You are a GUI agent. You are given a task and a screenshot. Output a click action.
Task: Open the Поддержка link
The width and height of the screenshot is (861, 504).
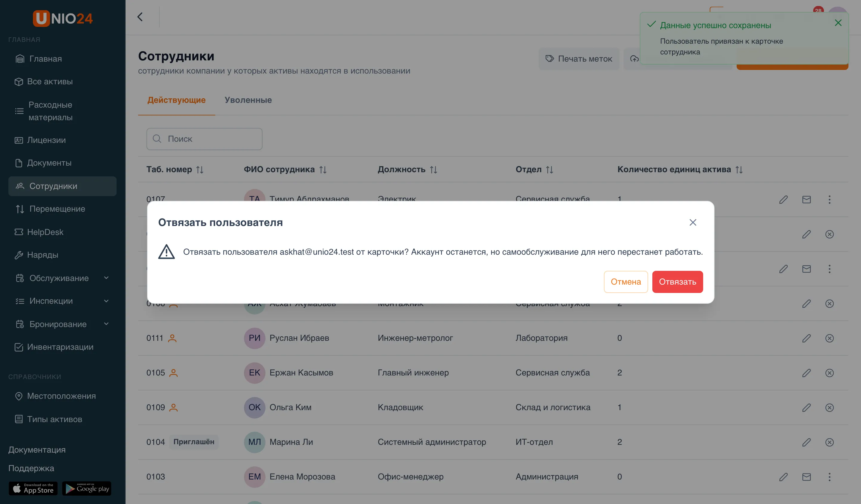[31, 468]
